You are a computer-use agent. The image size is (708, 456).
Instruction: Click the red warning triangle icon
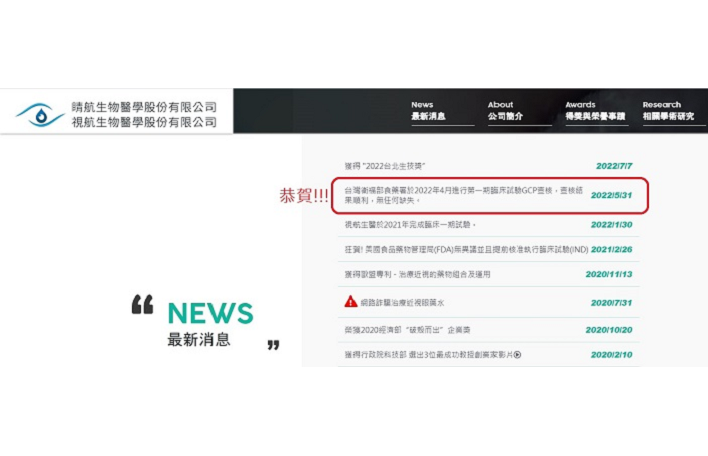[x=350, y=302]
